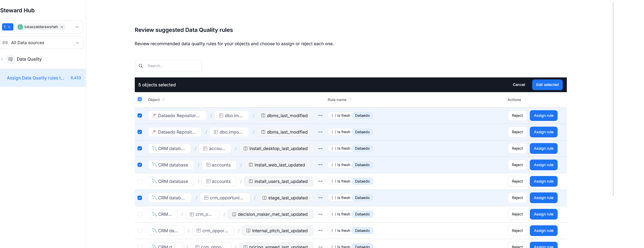Click the Data Quality sidebar icon
The image size is (644, 248).
point(11,59)
